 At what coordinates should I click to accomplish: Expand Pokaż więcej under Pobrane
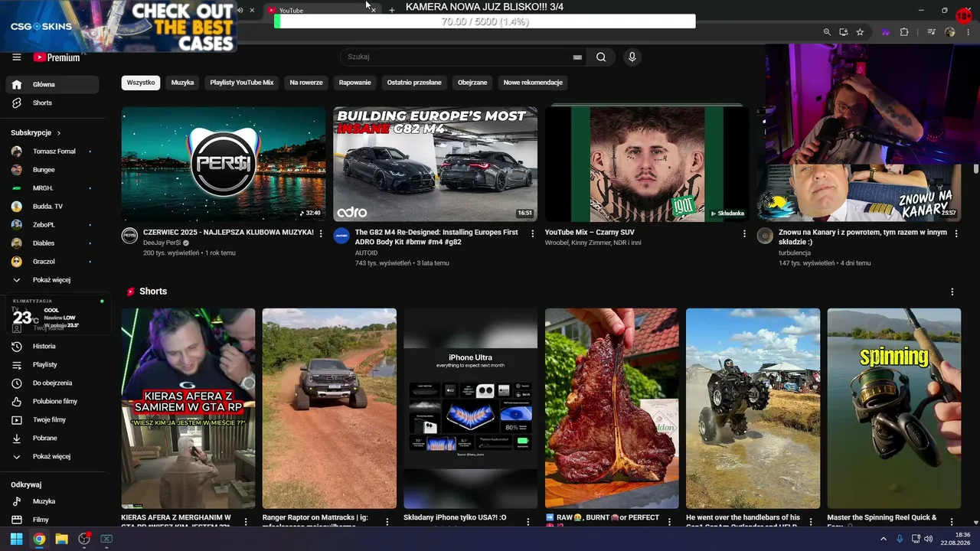click(x=52, y=456)
